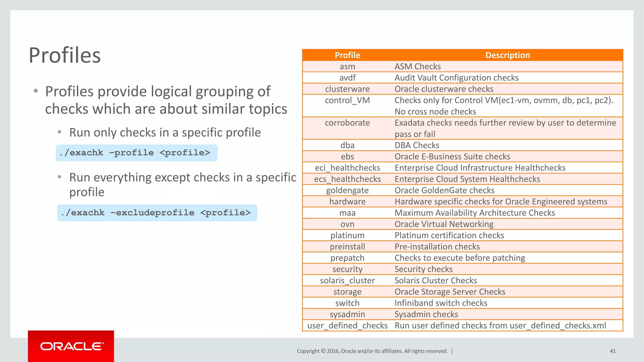Click Run user defined checks description

point(500,326)
